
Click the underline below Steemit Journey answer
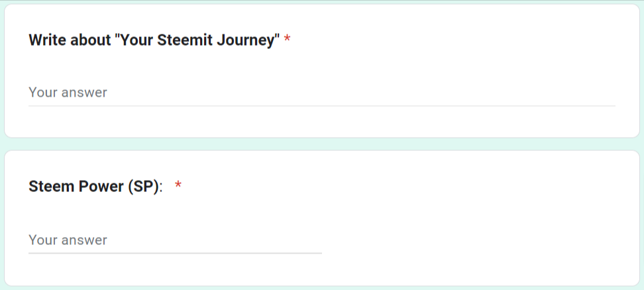321,106
